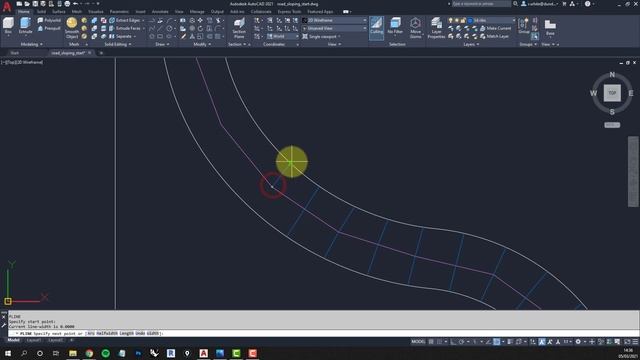This screenshot has width=640, height=360.
Task: Open the workspace switching gear in status bar
Action: 578,342
